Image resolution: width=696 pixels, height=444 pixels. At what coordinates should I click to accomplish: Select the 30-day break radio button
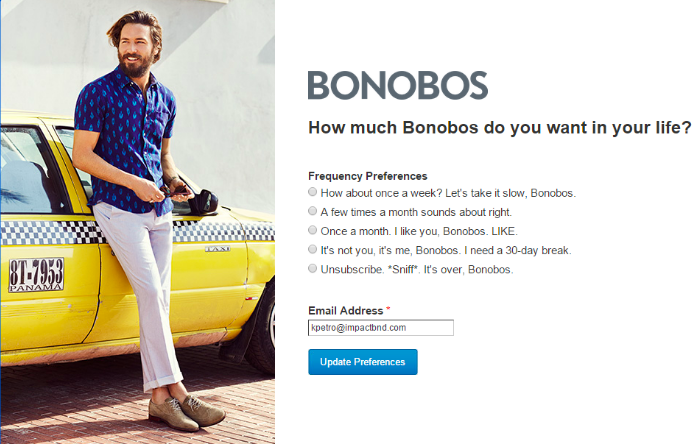312,249
